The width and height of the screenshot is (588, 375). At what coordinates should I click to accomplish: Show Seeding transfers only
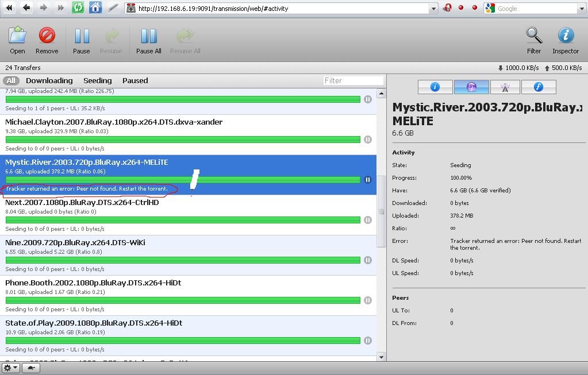tap(98, 80)
